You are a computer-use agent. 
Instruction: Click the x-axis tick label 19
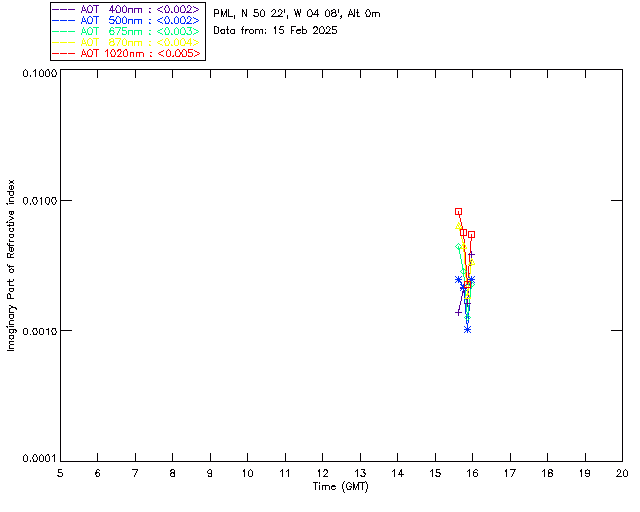(585, 473)
